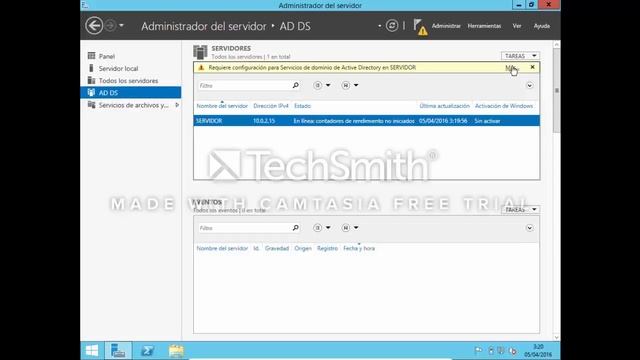Refresh the Server Manager view
Image resolution: width=640 pixels, height=360 pixels.
click(x=392, y=26)
